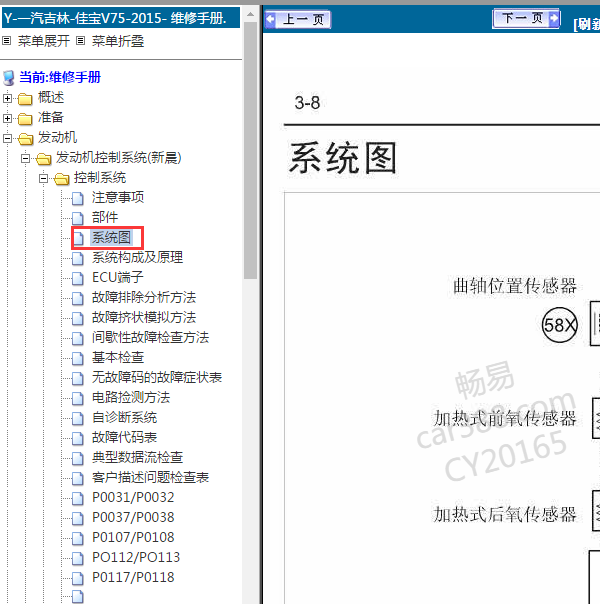Click the 刷新 refresh link

(x=587, y=24)
